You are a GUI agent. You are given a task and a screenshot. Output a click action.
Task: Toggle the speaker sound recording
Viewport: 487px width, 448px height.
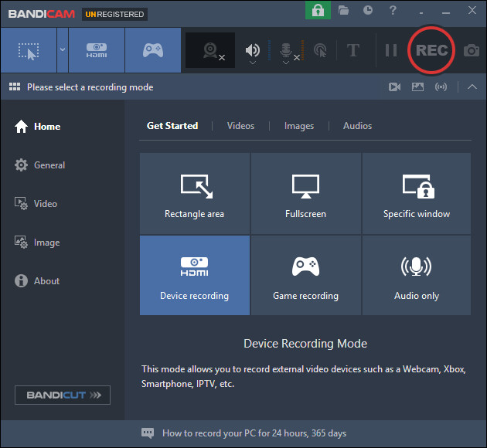tap(252, 50)
